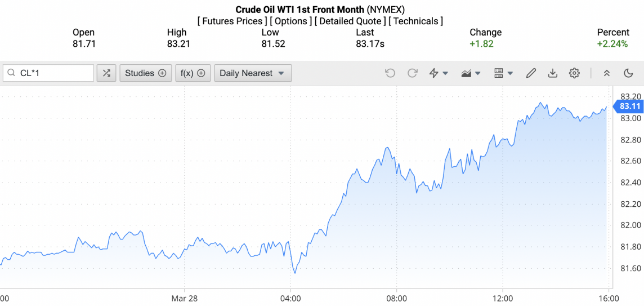Open the Technicals link
The height and width of the screenshot is (306, 644).
tap(417, 21)
